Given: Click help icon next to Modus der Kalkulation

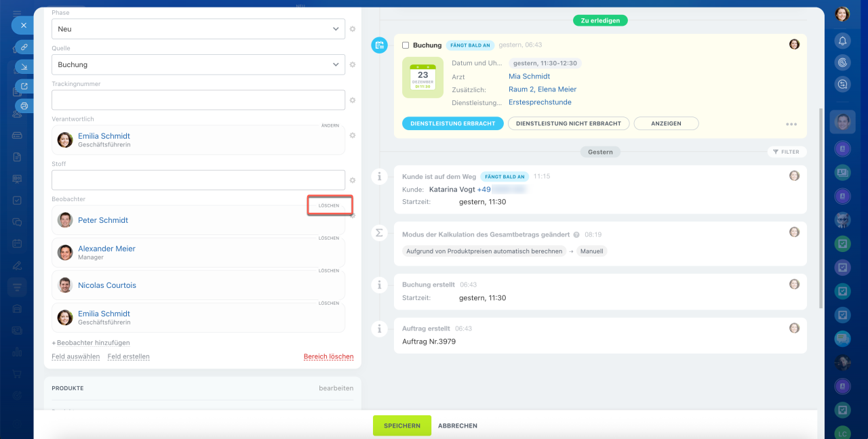Looking at the screenshot, I should pyautogui.click(x=576, y=235).
